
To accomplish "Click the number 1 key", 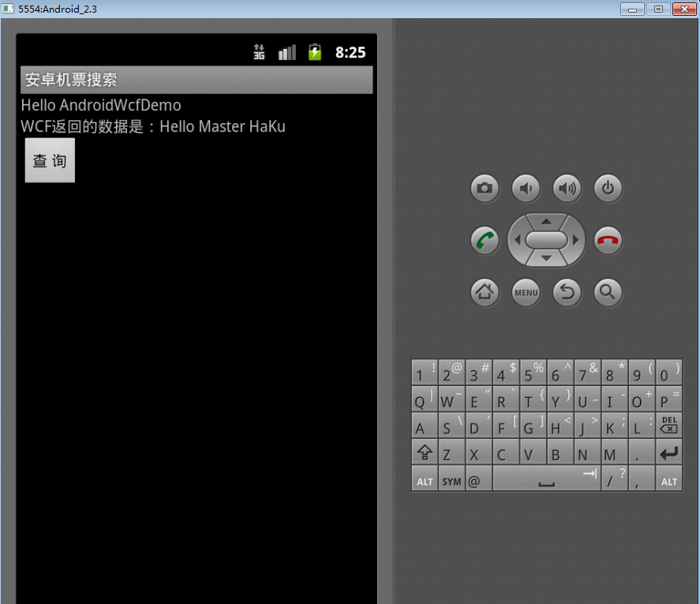I will point(425,372).
